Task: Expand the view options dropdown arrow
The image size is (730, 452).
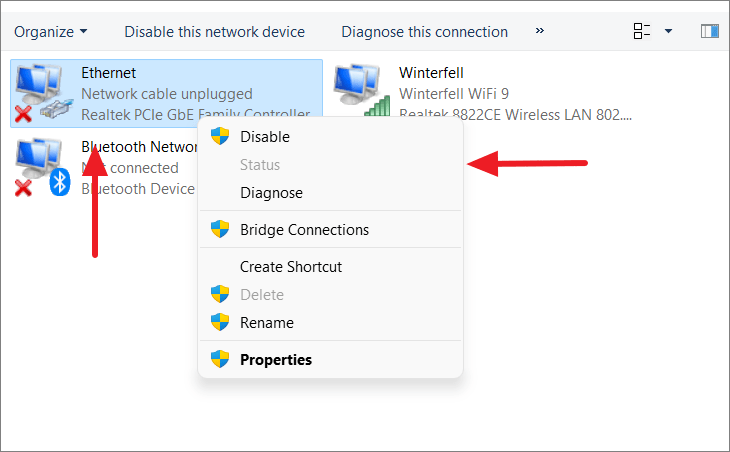Action: (x=668, y=31)
